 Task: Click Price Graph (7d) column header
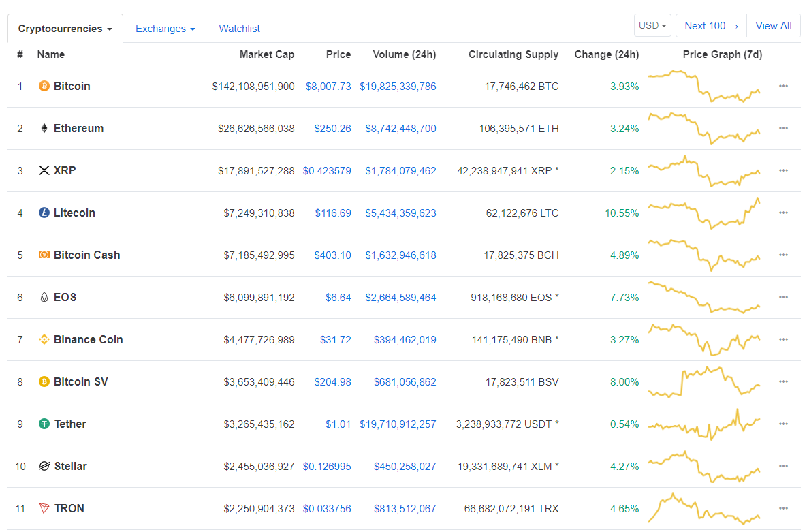(x=723, y=54)
